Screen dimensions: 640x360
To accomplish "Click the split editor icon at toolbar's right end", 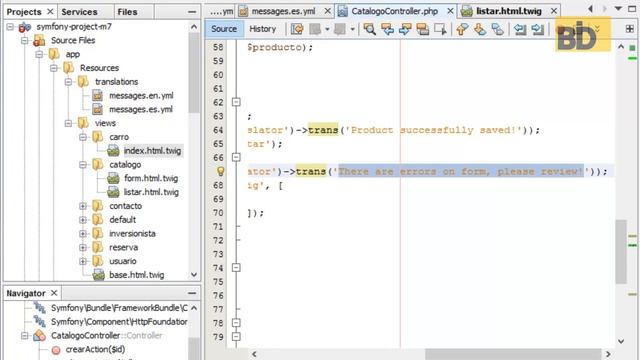I will pos(629,29).
